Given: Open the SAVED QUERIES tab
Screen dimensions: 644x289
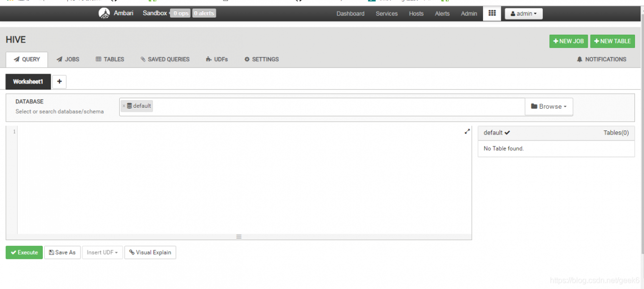Looking at the screenshot, I should coord(165,59).
